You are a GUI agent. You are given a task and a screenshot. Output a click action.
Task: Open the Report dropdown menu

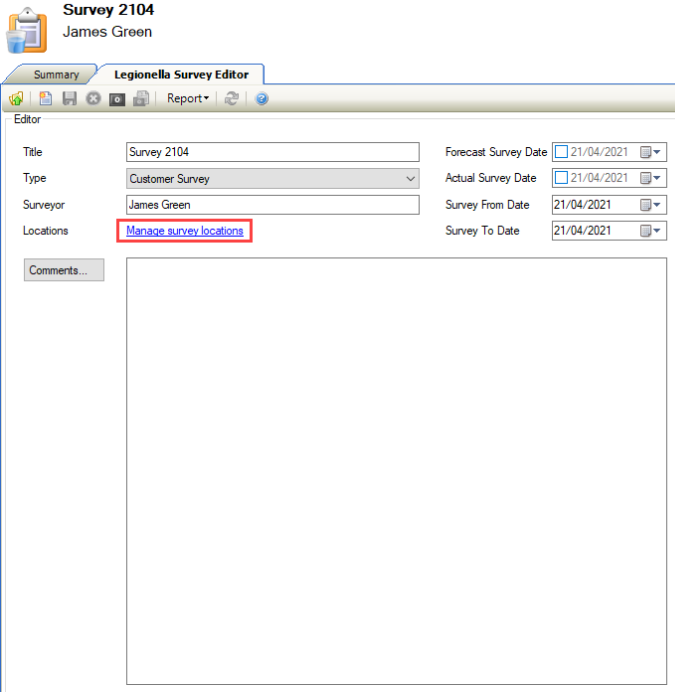[x=188, y=99]
